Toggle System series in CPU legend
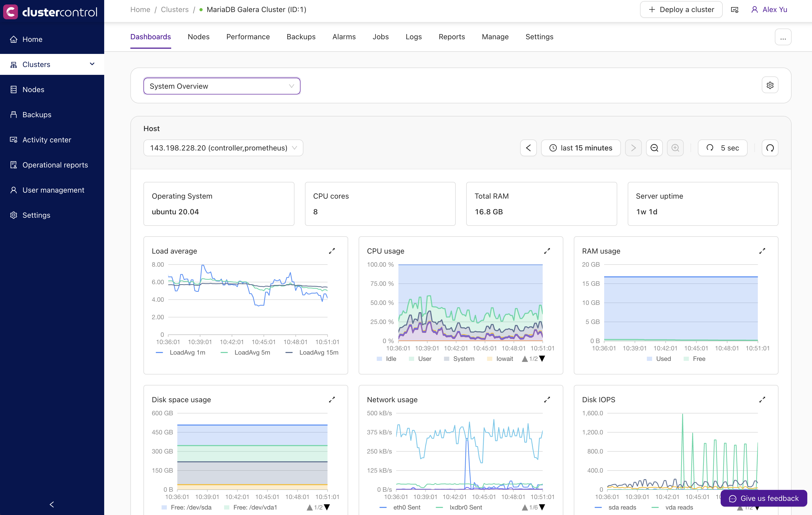This screenshot has height=515, width=812. pyautogui.click(x=459, y=359)
